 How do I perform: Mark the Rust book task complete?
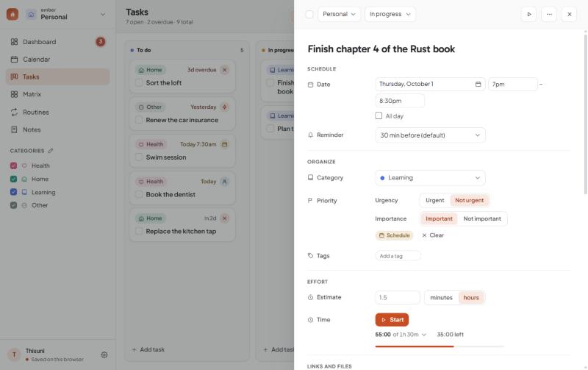click(x=309, y=14)
